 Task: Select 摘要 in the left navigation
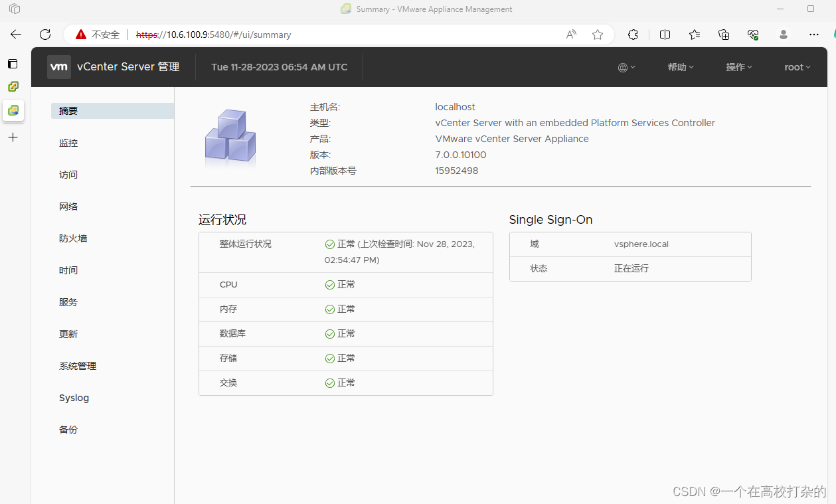coord(112,111)
